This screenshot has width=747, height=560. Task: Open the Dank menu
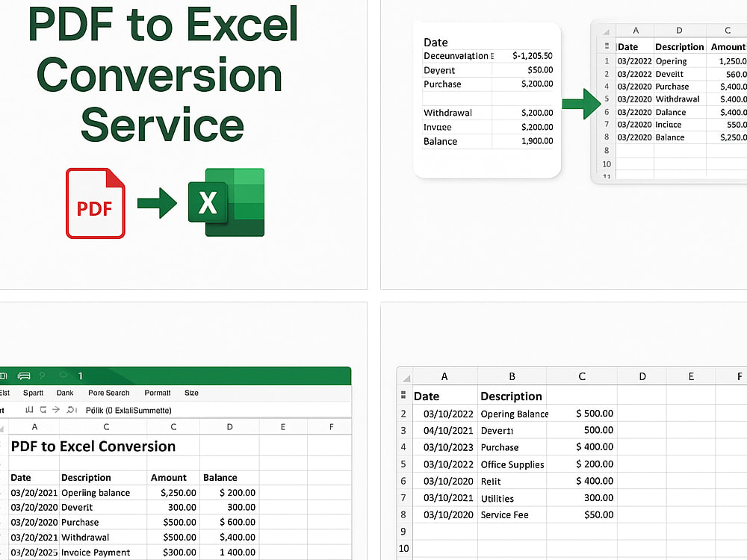(x=65, y=393)
